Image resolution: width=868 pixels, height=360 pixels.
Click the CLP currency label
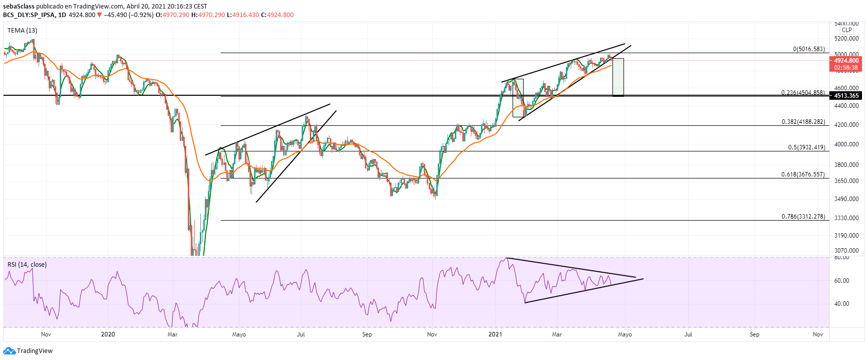[x=846, y=30]
